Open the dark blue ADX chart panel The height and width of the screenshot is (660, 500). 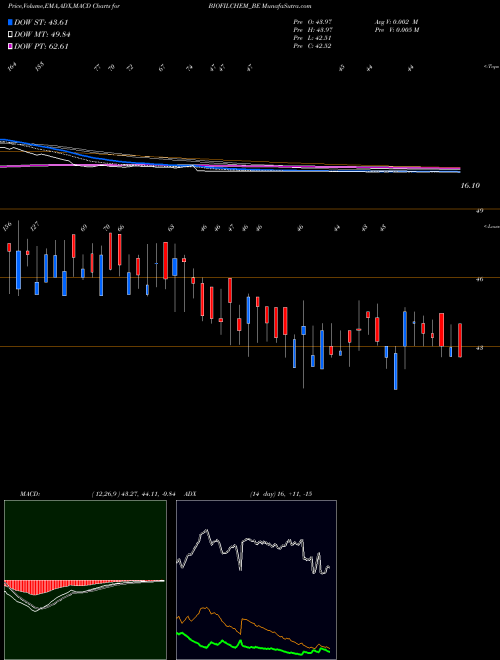[x=256, y=580]
